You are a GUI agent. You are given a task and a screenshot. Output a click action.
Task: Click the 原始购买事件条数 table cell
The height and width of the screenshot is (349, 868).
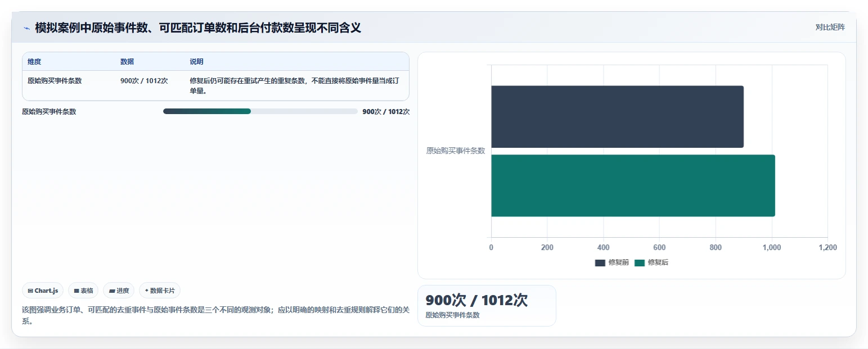pyautogui.click(x=55, y=80)
